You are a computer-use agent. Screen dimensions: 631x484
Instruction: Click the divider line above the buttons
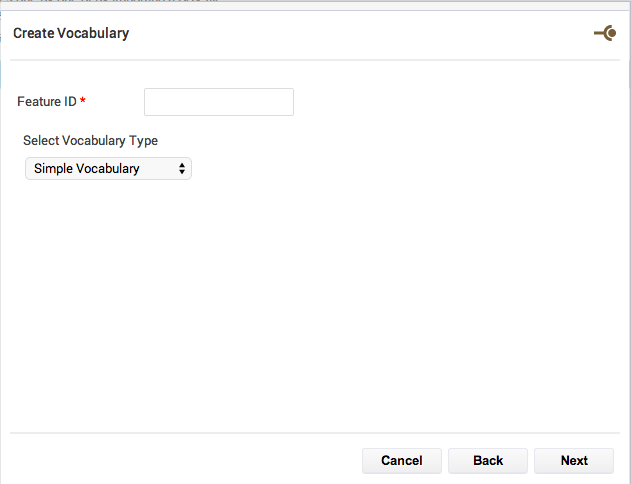click(x=315, y=433)
